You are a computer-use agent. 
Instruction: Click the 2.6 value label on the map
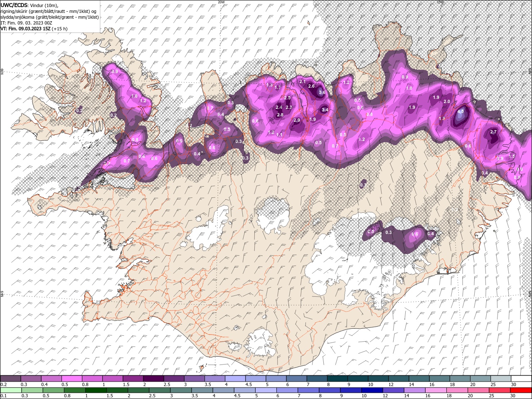point(311,86)
